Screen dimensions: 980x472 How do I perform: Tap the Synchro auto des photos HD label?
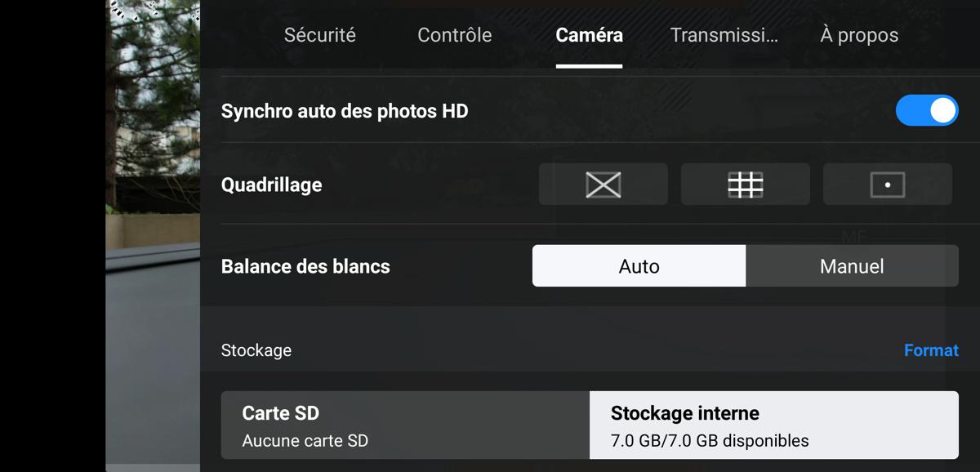(x=345, y=111)
